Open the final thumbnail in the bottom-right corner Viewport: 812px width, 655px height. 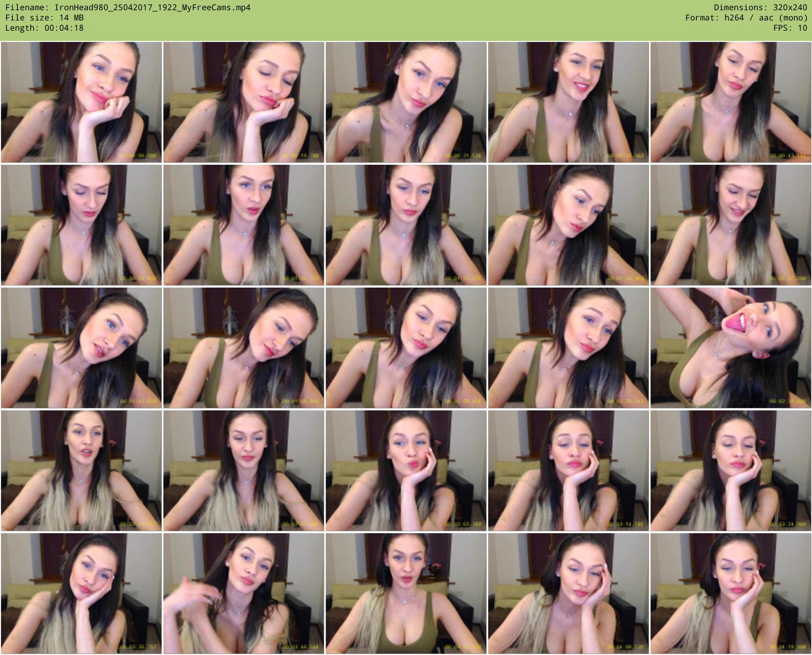[731, 594]
